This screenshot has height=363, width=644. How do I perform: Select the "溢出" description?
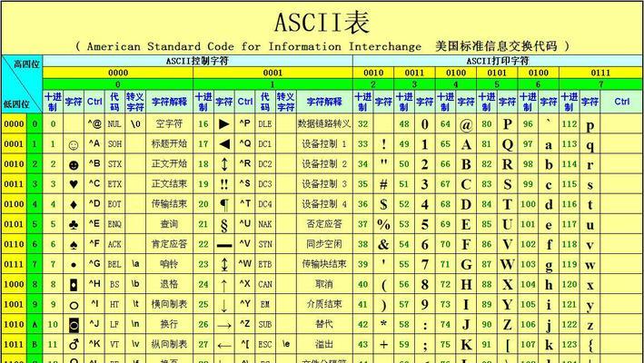(x=324, y=344)
